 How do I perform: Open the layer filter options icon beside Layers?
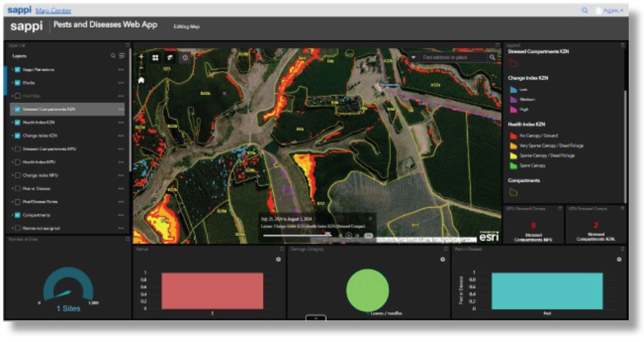[122, 56]
